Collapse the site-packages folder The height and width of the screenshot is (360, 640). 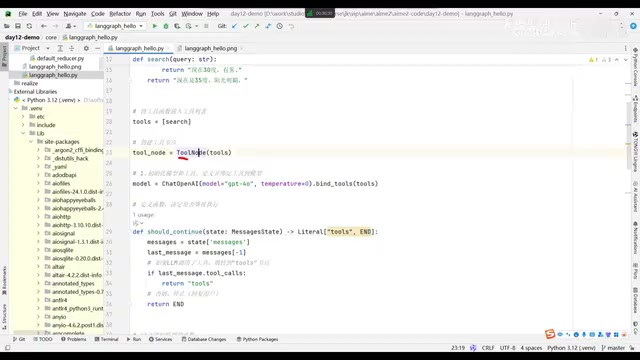[31, 142]
